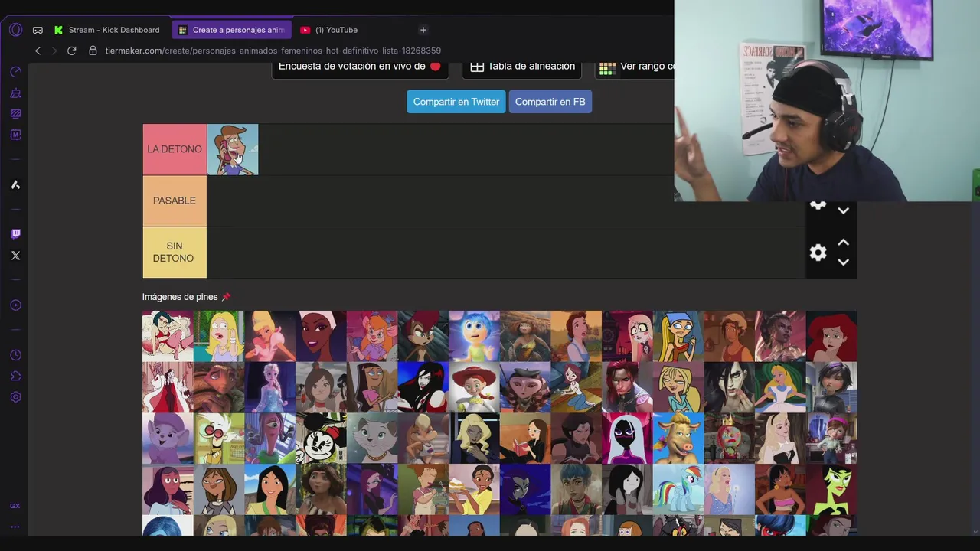Click the GX icon near sidebar bottom
Image resolution: width=980 pixels, height=551 pixels.
point(15,506)
